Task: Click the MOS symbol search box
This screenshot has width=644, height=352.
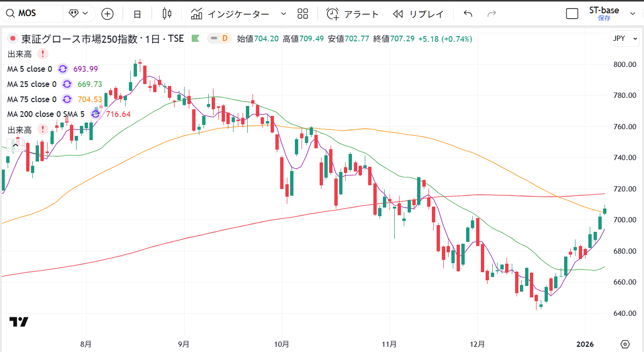Action: click(x=33, y=14)
